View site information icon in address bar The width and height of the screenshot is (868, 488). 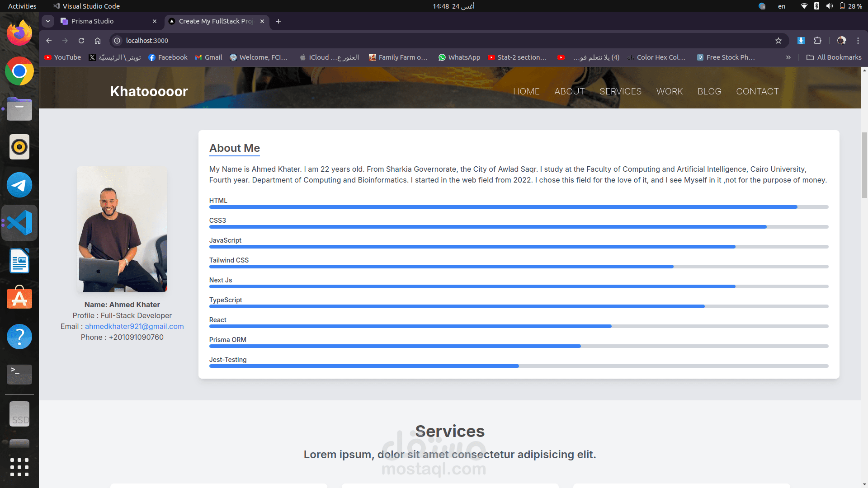[x=117, y=41]
